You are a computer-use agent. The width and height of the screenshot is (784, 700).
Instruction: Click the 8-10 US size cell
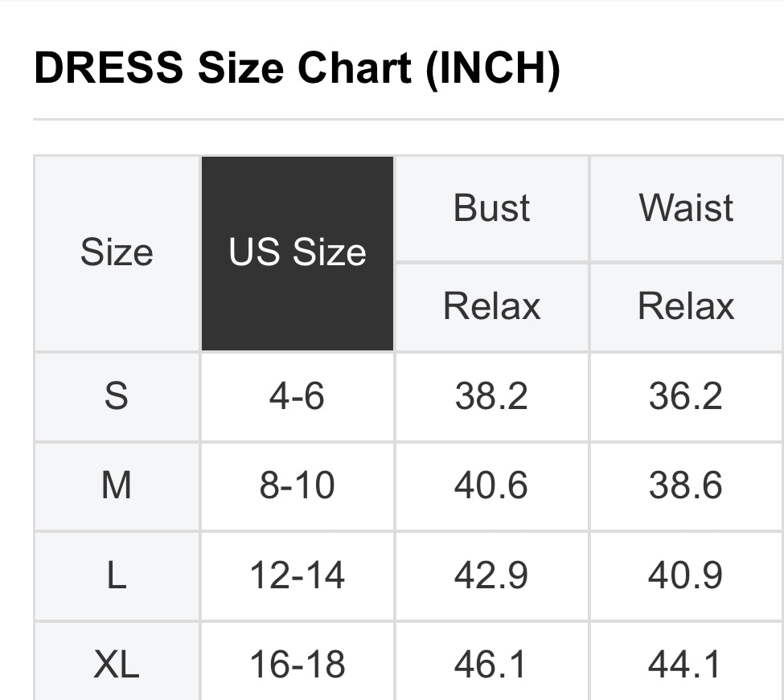click(298, 486)
